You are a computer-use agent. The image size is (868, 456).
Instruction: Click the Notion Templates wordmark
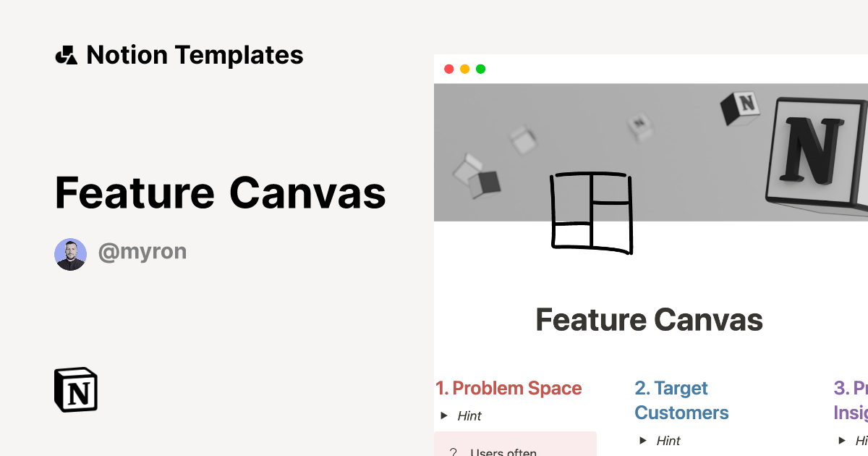pos(195,54)
